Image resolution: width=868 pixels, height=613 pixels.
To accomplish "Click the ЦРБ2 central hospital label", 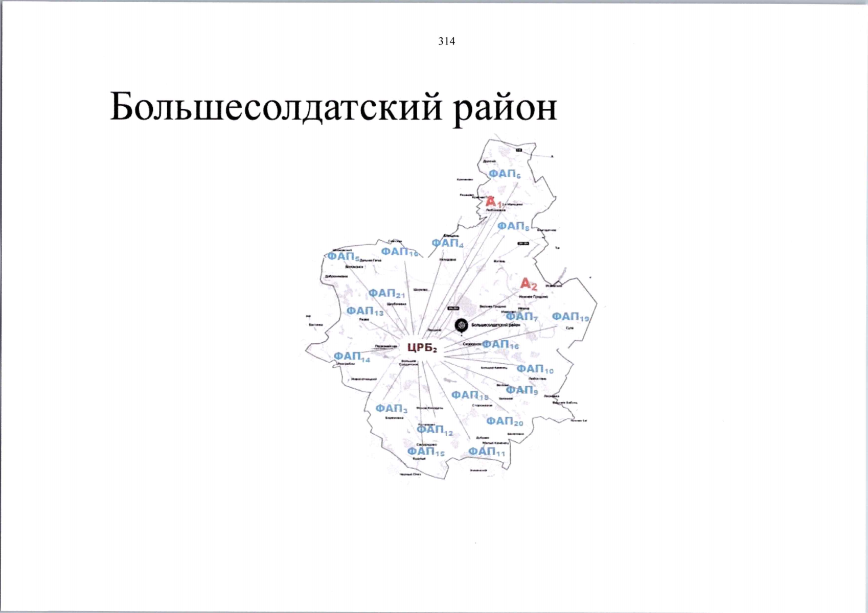I will tap(422, 348).
